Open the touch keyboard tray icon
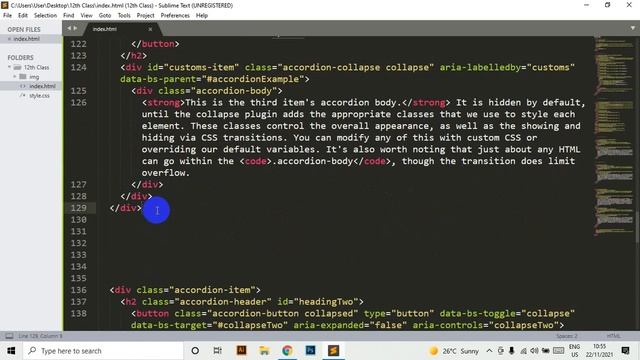This screenshot has width=640, height=360. pyautogui.click(x=558, y=351)
